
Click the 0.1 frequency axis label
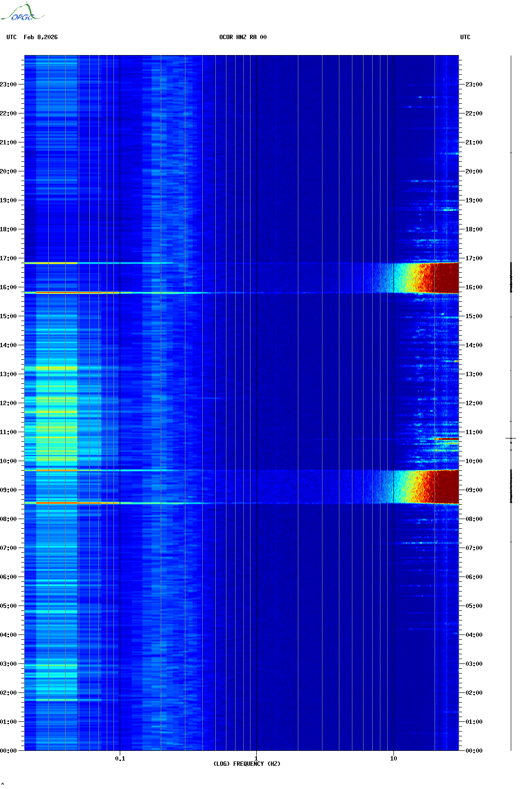click(120, 759)
